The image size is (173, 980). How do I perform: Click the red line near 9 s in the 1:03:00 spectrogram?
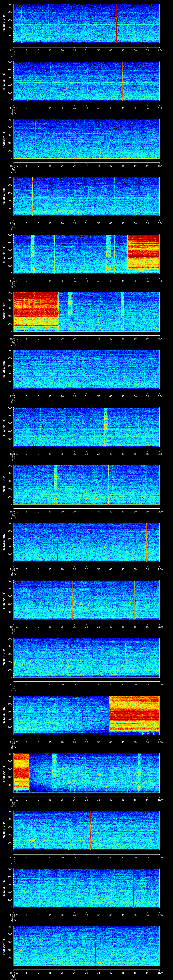point(35,139)
